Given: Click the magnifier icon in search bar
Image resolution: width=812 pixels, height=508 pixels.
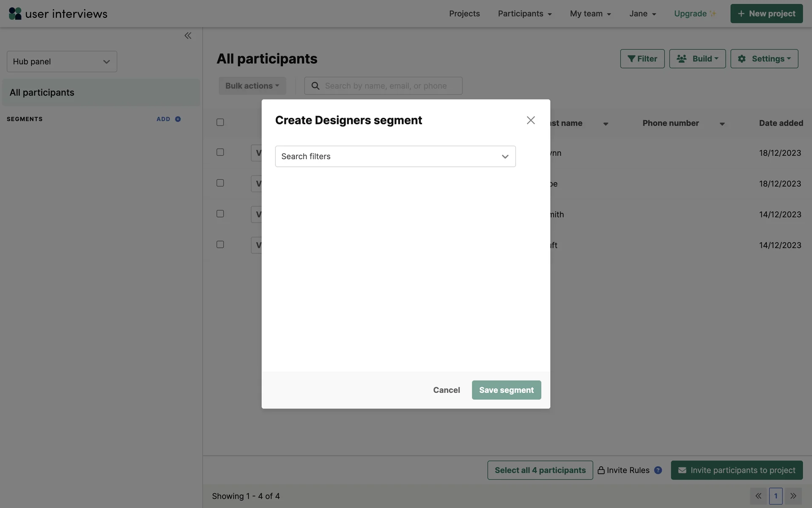Looking at the screenshot, I should [315, 86].
